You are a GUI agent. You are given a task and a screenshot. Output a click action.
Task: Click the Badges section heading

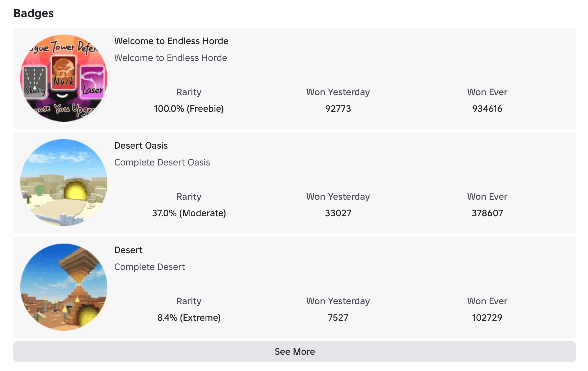(33, 13)
